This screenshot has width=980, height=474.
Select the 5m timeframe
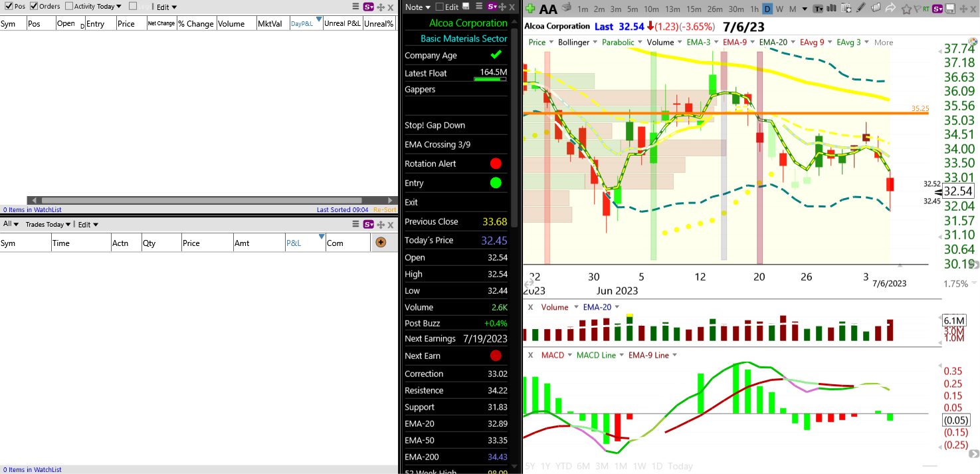click(x=632, y=9)
